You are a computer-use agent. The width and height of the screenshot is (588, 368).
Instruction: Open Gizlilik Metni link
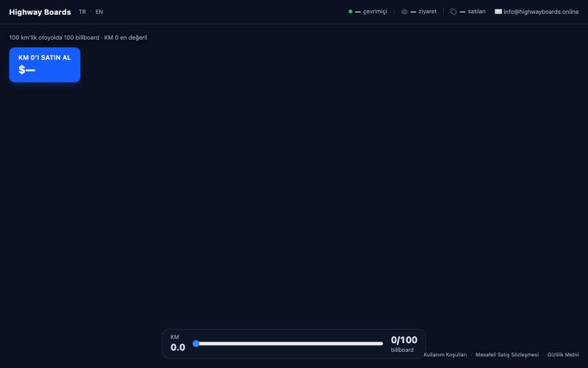pyautogui.click(x=563, y=355)
